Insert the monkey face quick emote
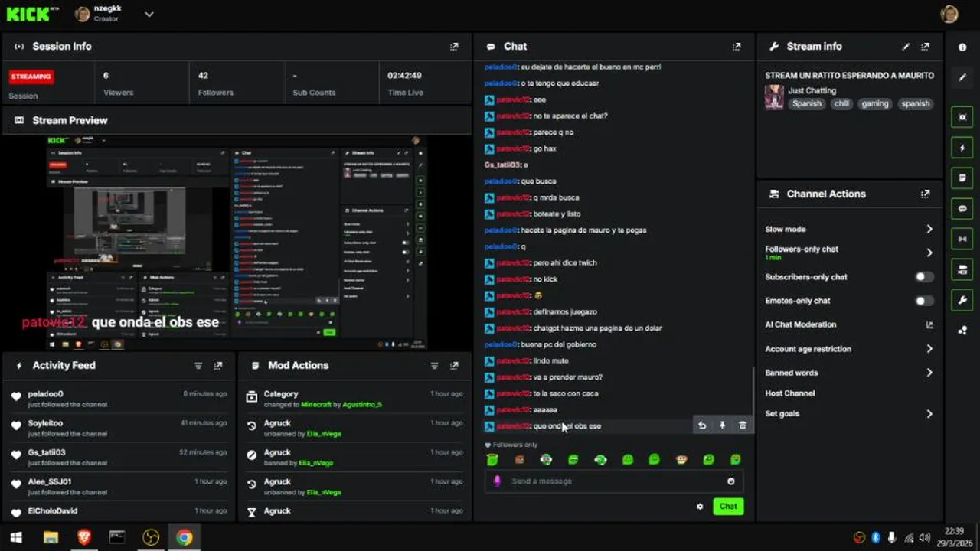This screenshot has width=980, height=551. (681, 460)
